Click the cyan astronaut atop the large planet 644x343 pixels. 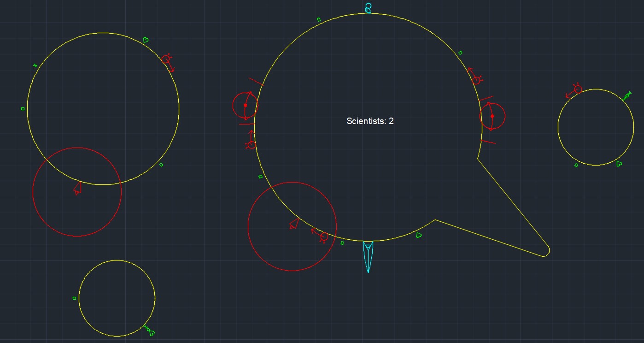(368, 8)
